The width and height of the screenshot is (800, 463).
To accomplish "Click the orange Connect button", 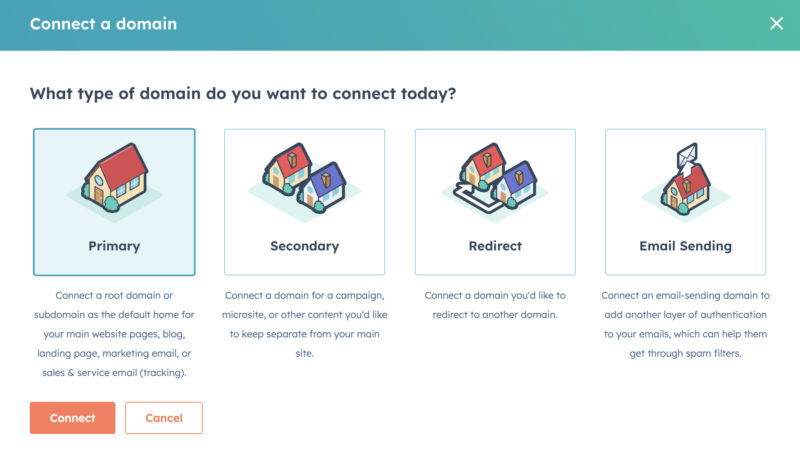I will (x=72, y=418).
